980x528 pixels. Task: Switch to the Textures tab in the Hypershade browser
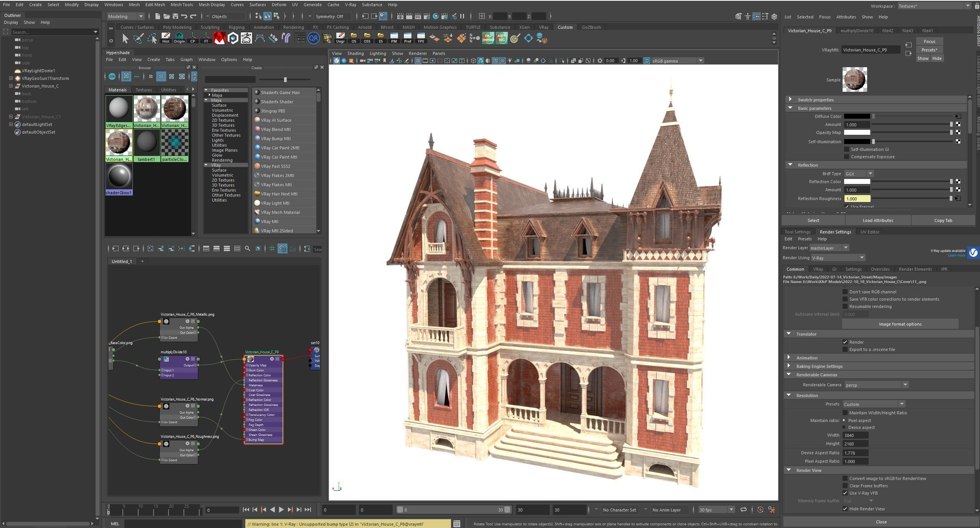coord(144,90)
